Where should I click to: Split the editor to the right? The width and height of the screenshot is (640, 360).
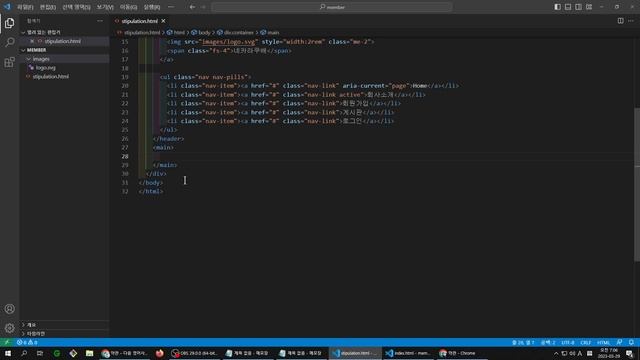pos(620,21)
